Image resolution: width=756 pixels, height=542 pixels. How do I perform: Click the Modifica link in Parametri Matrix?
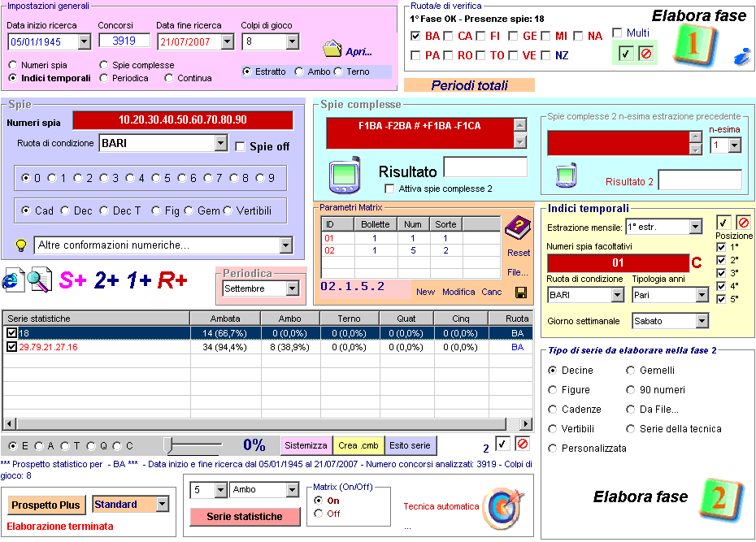[458, 292]
